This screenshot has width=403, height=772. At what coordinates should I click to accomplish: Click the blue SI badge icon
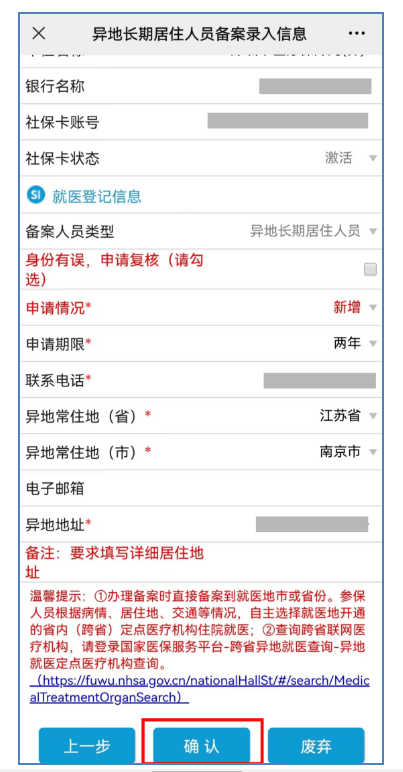35,195
